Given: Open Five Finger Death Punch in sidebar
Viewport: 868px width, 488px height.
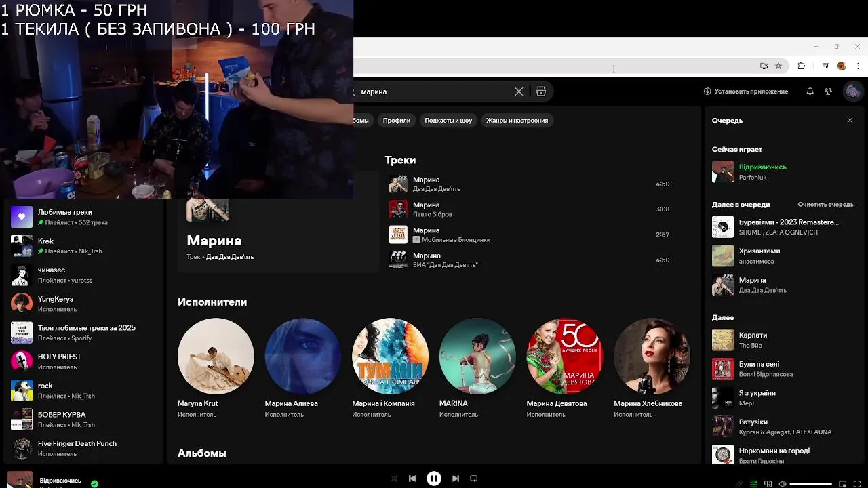Looking at the screenshot, I should tap(84, 448).
